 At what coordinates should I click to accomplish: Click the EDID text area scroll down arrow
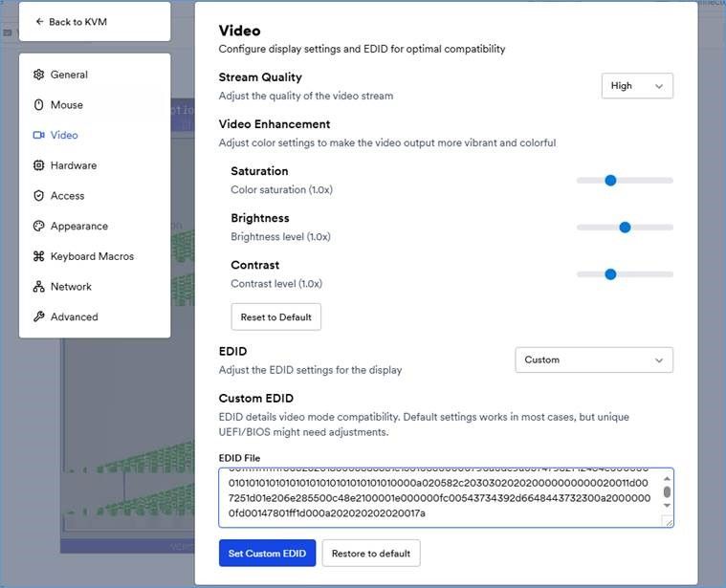click(x=667, y=505)
